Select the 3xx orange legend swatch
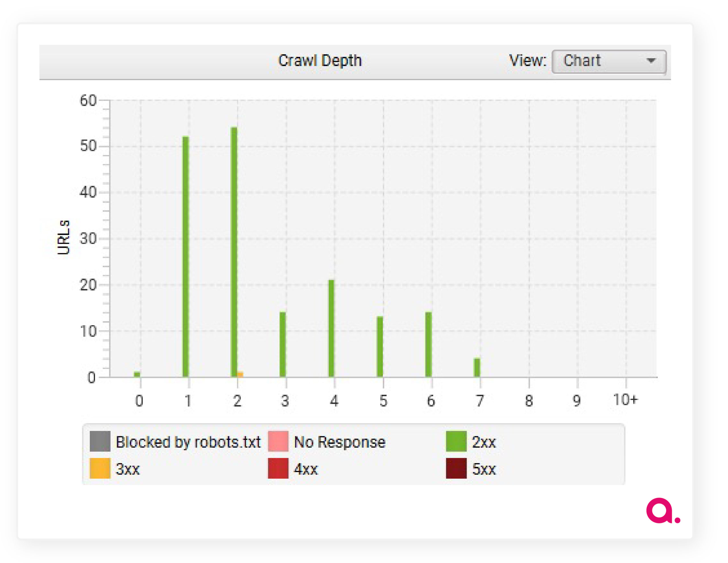The image size is (728, 563). pos(100,468)
